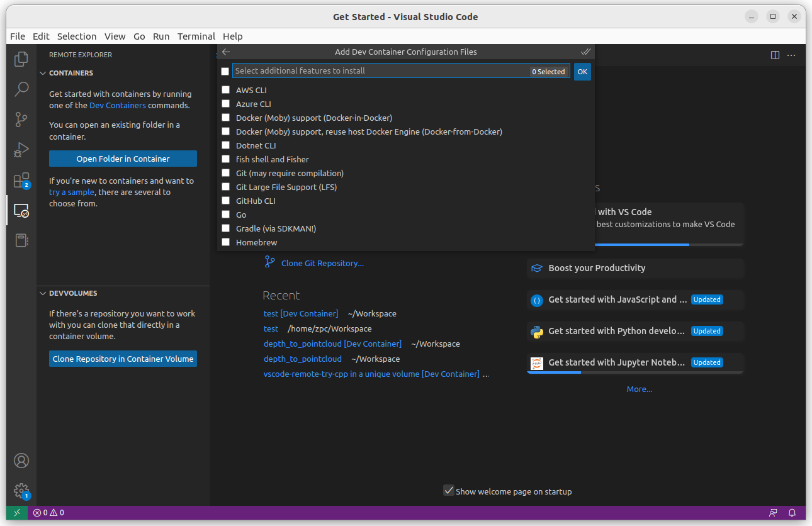Open the Run and Debug view icon
This screenshot has height=526, width=812.
click(x=21, y=150)
